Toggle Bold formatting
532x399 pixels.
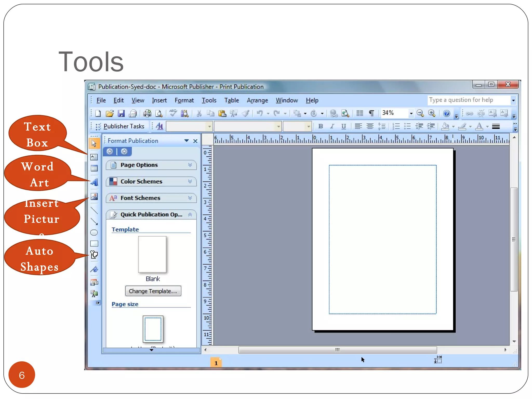point(321,126)
